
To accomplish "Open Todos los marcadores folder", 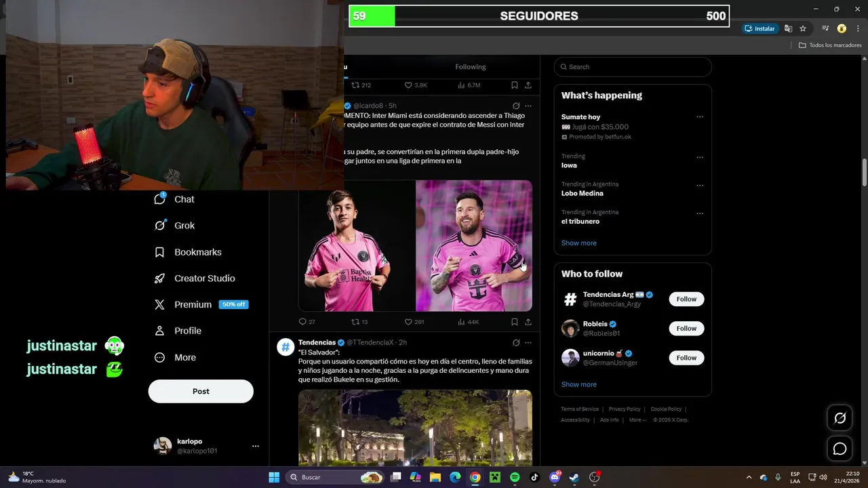I will (x=830, y=45).
